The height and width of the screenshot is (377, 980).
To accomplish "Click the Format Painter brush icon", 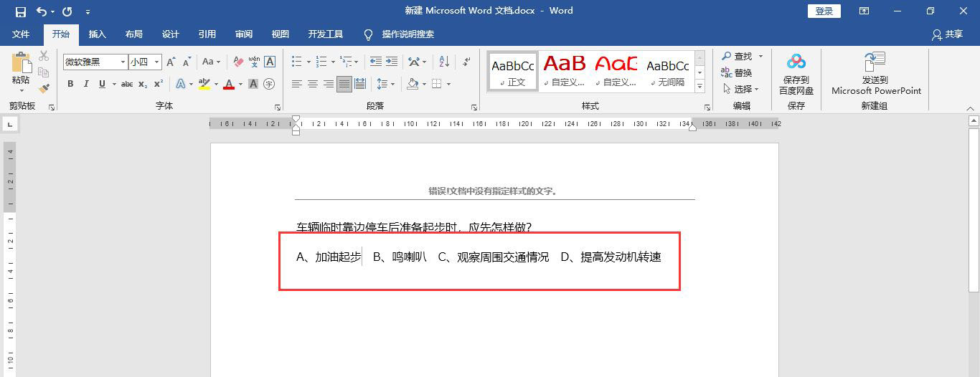I will (x=44, y=88).
